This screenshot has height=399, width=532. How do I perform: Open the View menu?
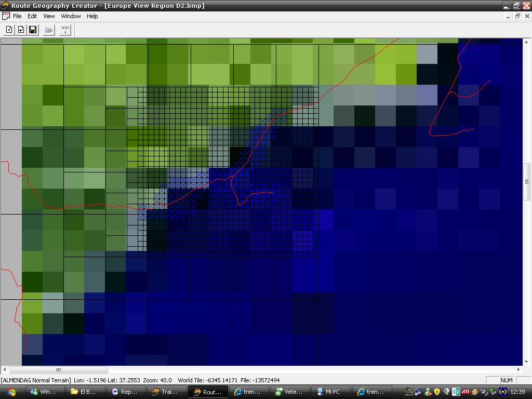coord(49,16)
